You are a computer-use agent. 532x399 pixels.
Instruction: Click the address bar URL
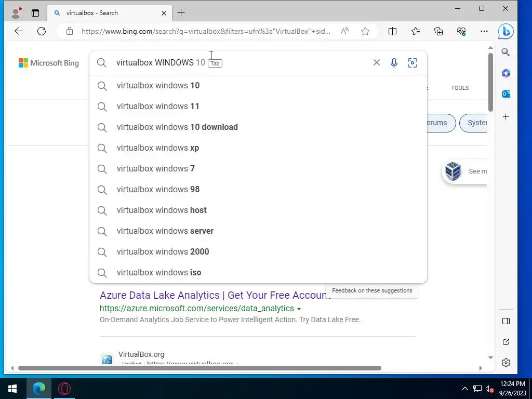(x=206, y=31)
